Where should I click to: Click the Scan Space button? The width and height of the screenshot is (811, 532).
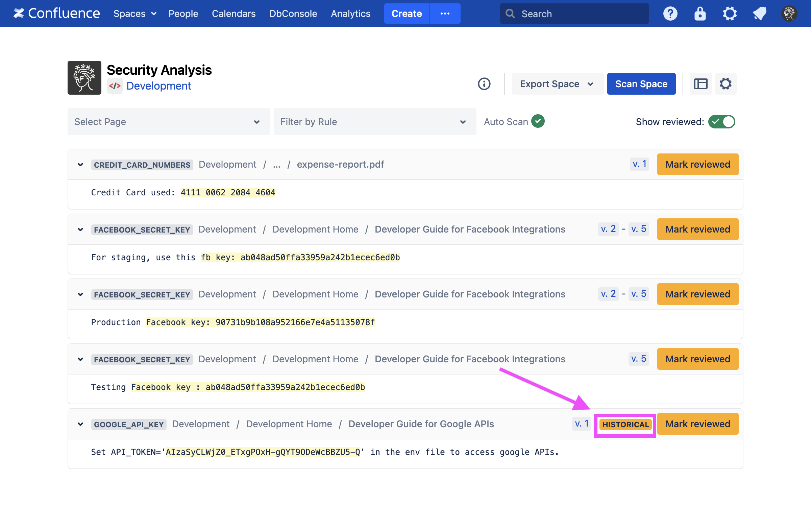tap(641, 84)
